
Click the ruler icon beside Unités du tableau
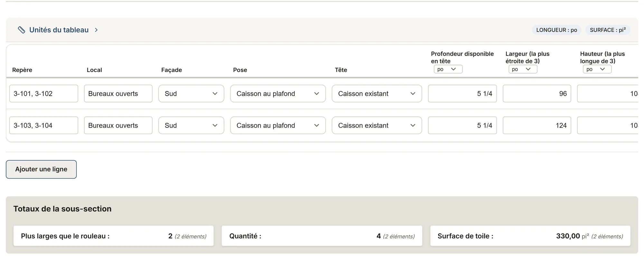(21, 30)
